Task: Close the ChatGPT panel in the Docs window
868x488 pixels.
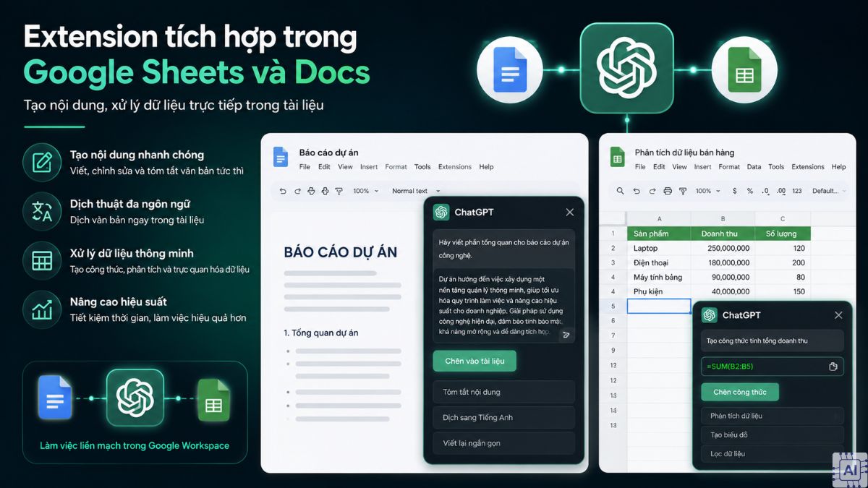Action: click(569, 212)
